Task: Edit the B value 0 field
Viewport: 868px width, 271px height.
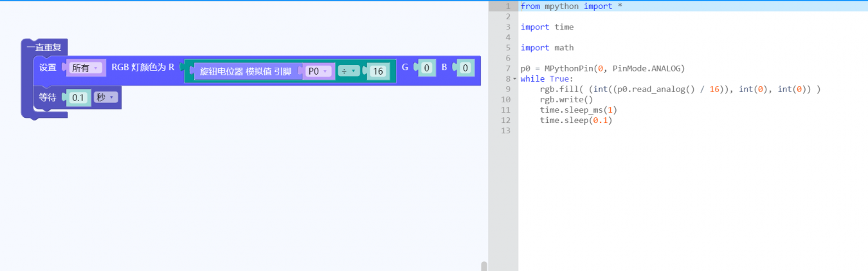Action: tap(467, 67)
